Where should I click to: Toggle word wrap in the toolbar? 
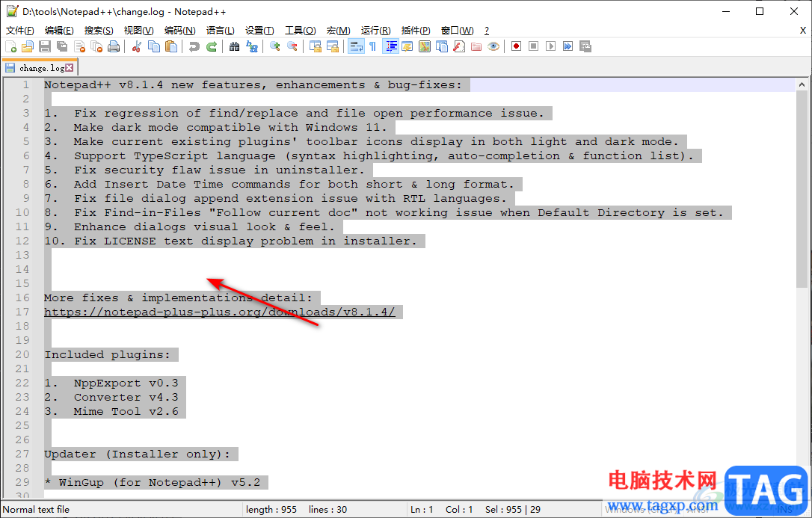click(x=356, y=46)
